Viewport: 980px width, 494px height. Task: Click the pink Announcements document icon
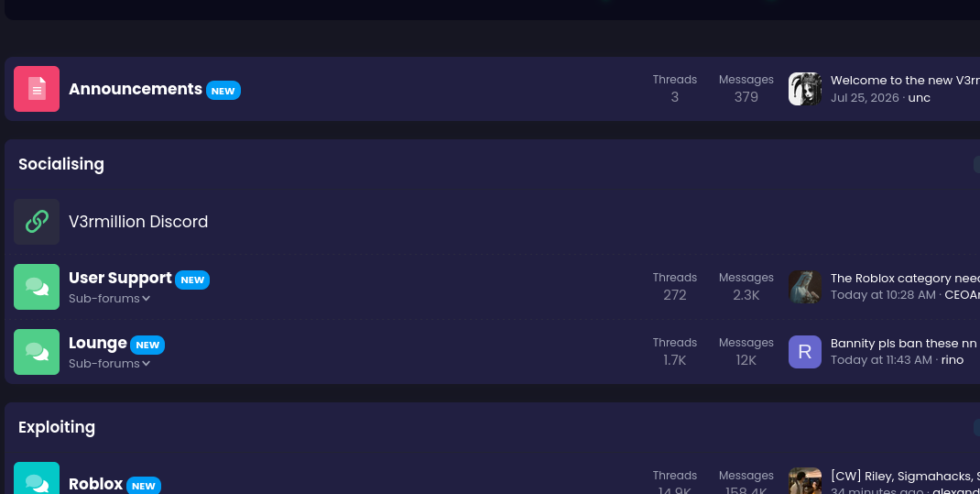click(x=37, y=89)
